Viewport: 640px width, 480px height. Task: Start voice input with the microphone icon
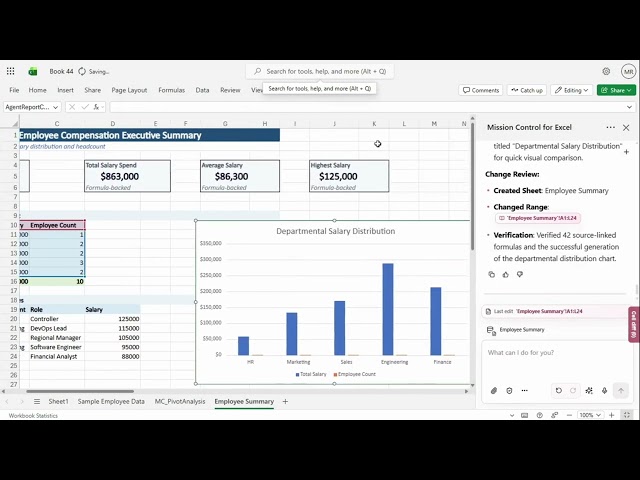(604, 391)
